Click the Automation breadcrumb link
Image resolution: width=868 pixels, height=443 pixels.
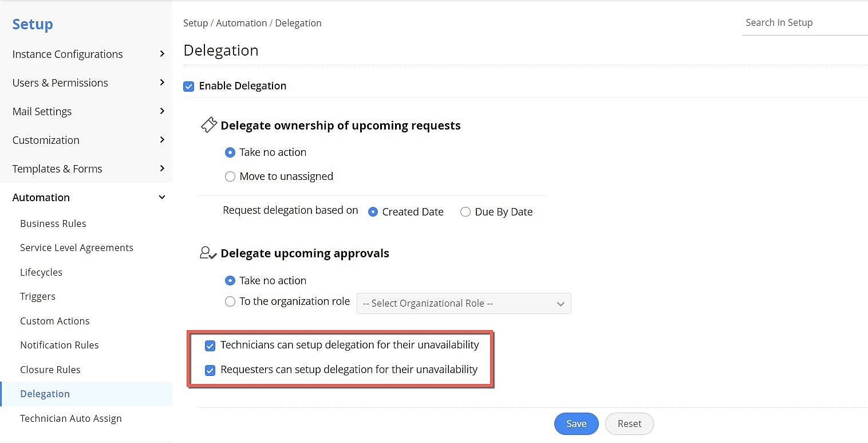242,23
